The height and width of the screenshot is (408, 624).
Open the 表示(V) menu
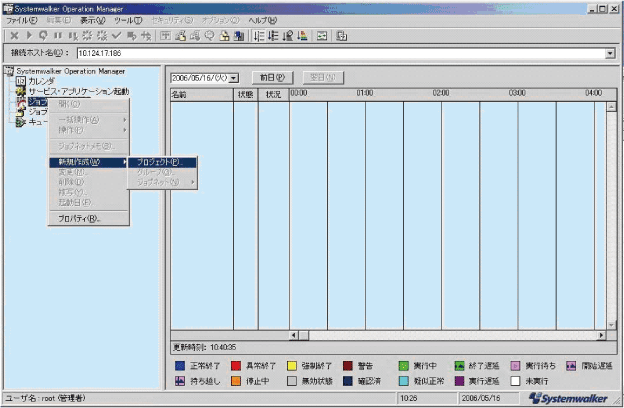(93, 20)
